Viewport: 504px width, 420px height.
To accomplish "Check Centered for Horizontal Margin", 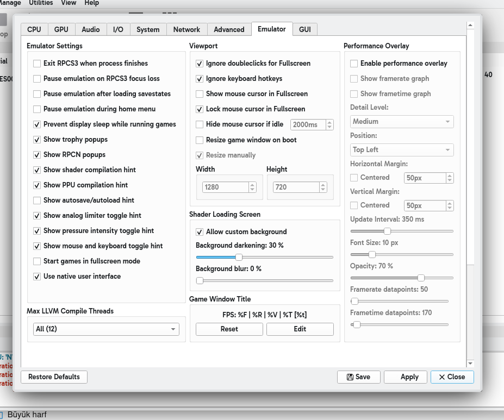I will [354, 178].
